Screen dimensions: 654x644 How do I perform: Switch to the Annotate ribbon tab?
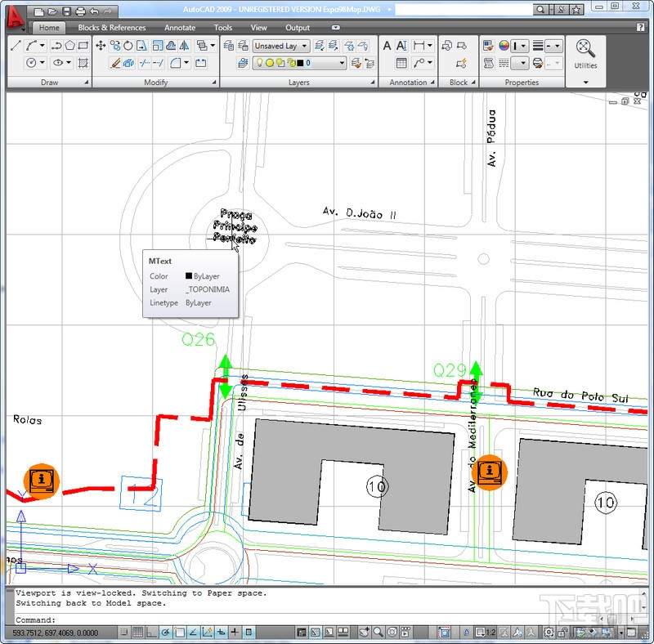[x=179, y=27]
